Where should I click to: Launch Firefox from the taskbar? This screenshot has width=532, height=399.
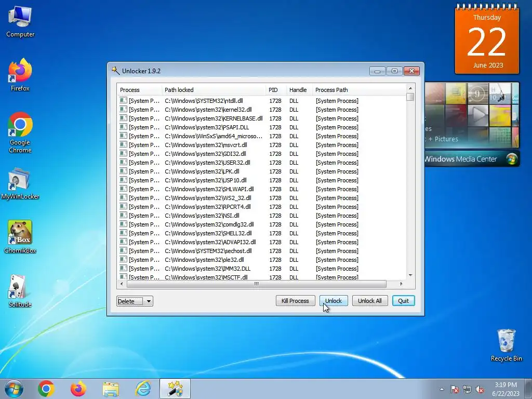click(x=78, y=389)
